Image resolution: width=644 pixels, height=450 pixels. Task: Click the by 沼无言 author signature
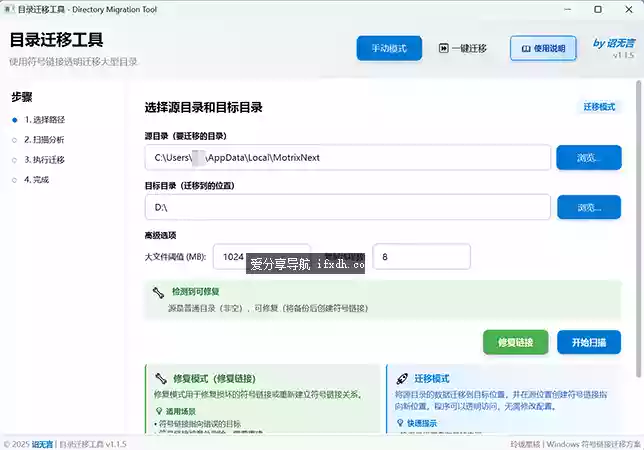point(614,43)
